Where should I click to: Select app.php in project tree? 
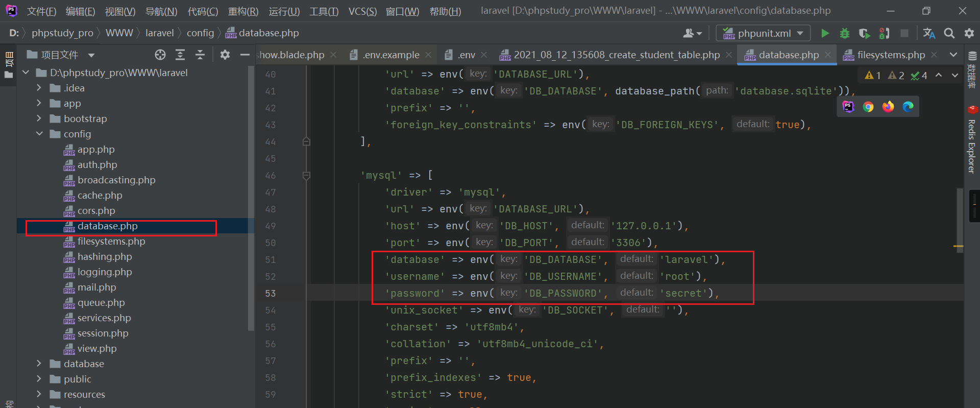[96, 149]
